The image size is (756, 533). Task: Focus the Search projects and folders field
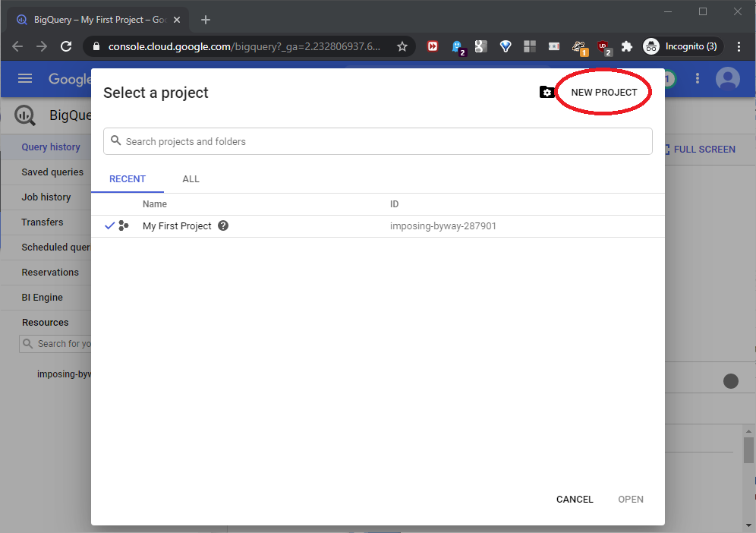click(x=377, y=141)
